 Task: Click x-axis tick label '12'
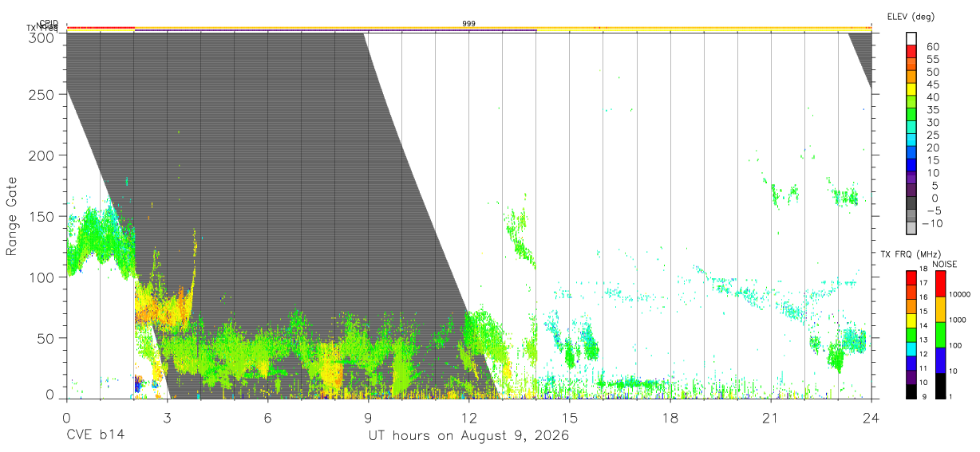(468, 418)
